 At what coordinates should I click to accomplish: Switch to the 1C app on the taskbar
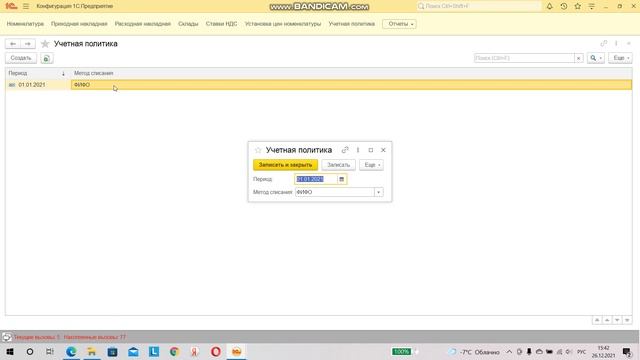click(236, 351)
